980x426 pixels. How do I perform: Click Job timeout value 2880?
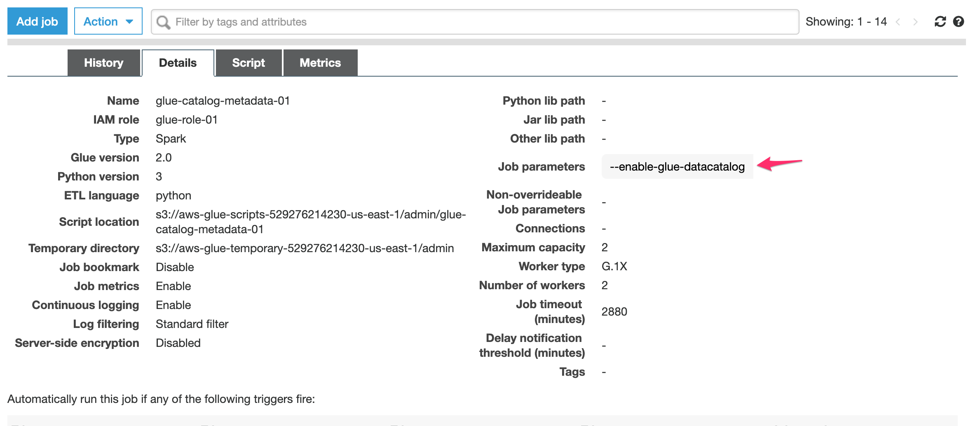[x=614, y=311]
